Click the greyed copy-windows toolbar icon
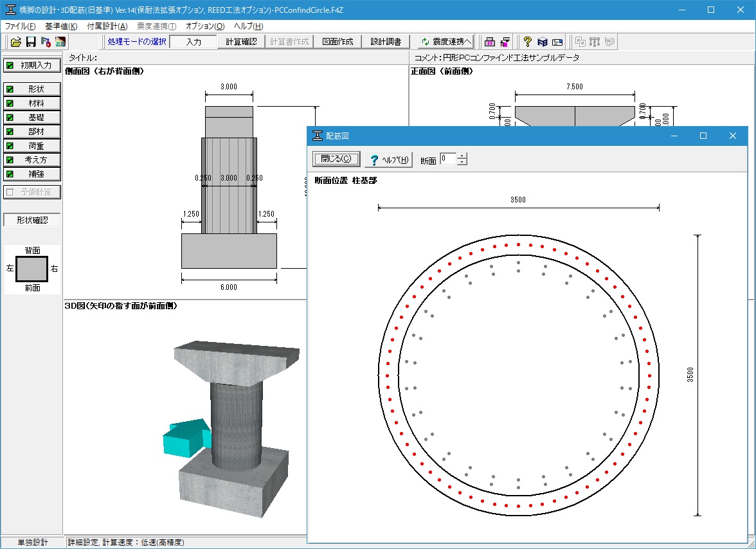 580,42
